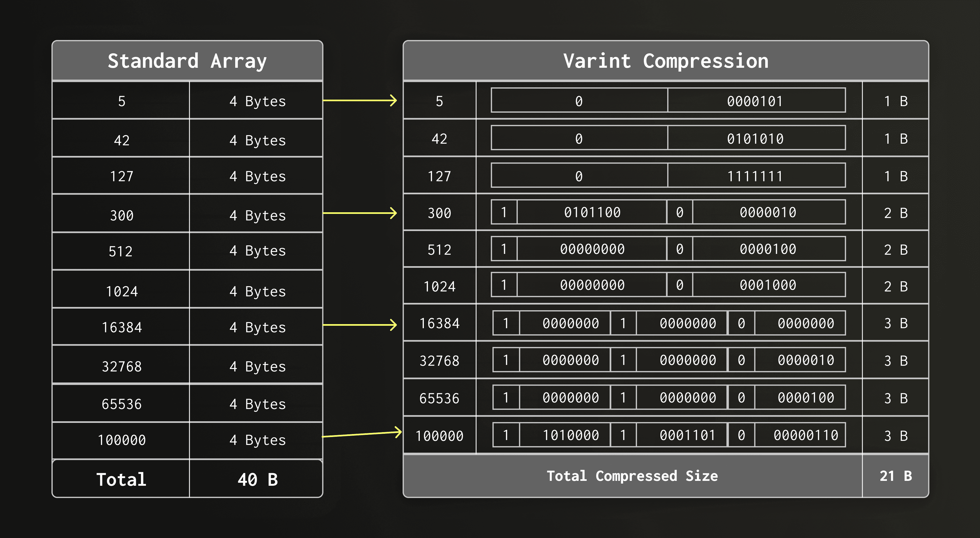Click the yellow arrow beside value 300
980x538 pixels.
click(x=360, y=213)
